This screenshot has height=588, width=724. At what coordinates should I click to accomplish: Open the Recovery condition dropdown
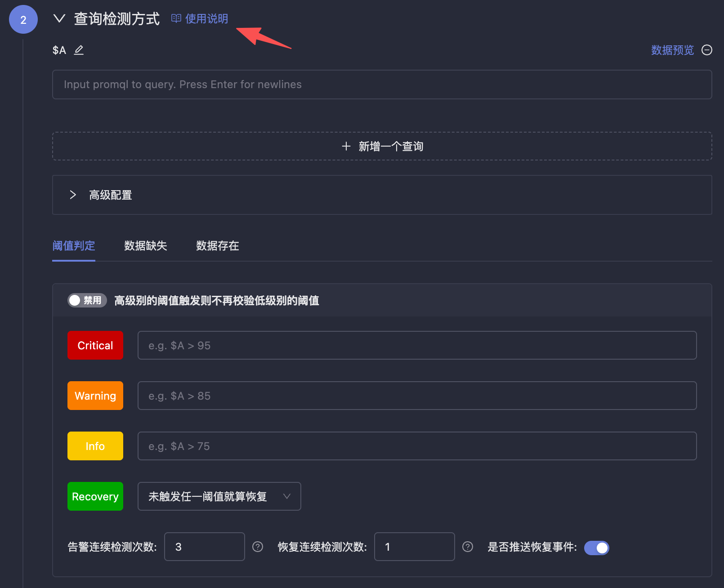pyautogui.click(x=219, y=496)
